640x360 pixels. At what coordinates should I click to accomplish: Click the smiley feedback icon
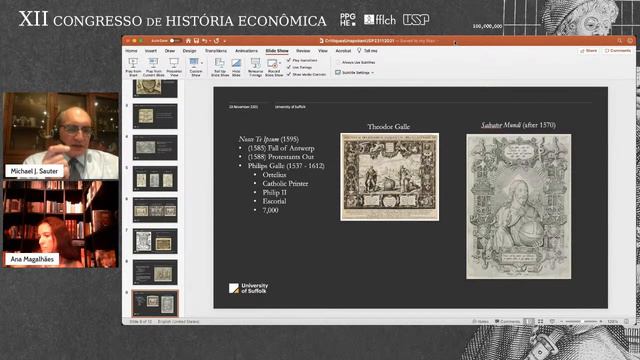coord(630,41)
